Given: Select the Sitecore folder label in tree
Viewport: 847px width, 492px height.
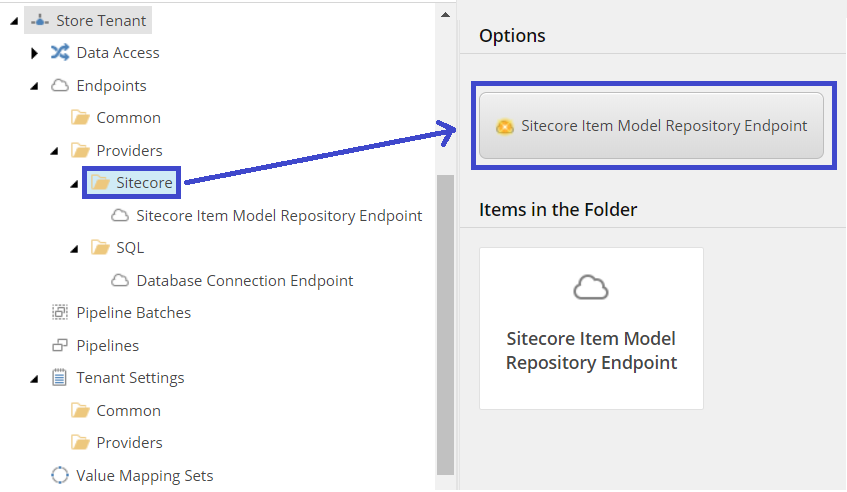Looking at the screenshot, I should point(144,183).
